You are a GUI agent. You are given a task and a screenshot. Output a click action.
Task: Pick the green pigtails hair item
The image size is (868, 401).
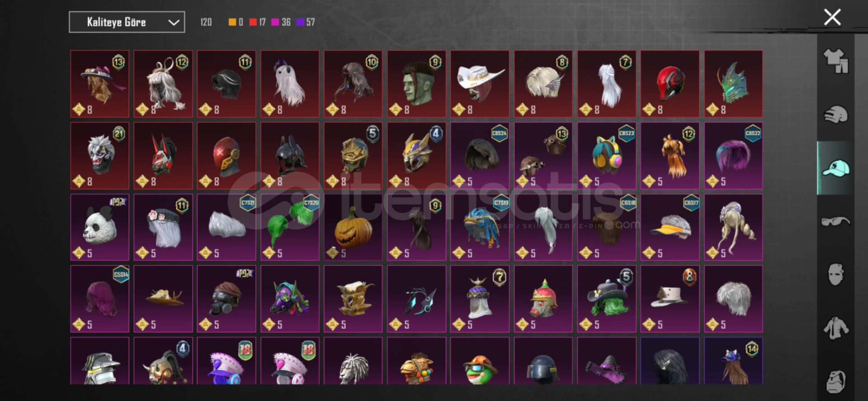[x=290, y=227]
